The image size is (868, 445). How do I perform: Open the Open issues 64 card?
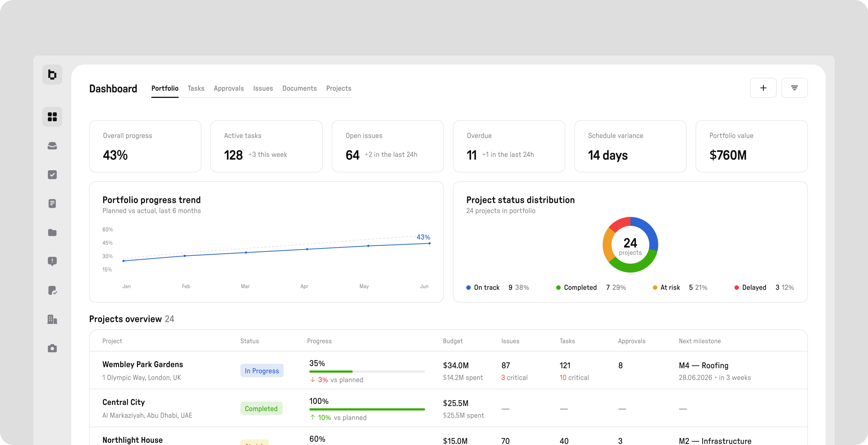388,146
